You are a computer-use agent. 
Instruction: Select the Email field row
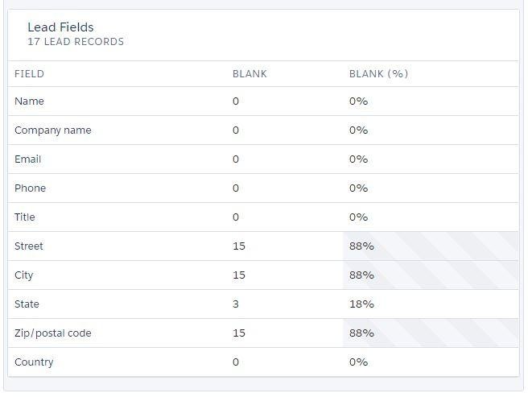point(263,159)
